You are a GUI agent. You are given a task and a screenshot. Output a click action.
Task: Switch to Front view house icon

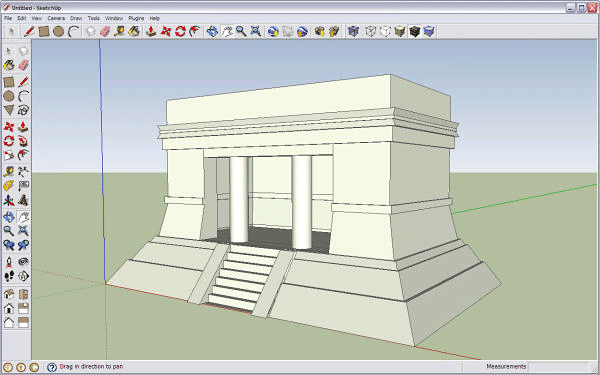9,308
